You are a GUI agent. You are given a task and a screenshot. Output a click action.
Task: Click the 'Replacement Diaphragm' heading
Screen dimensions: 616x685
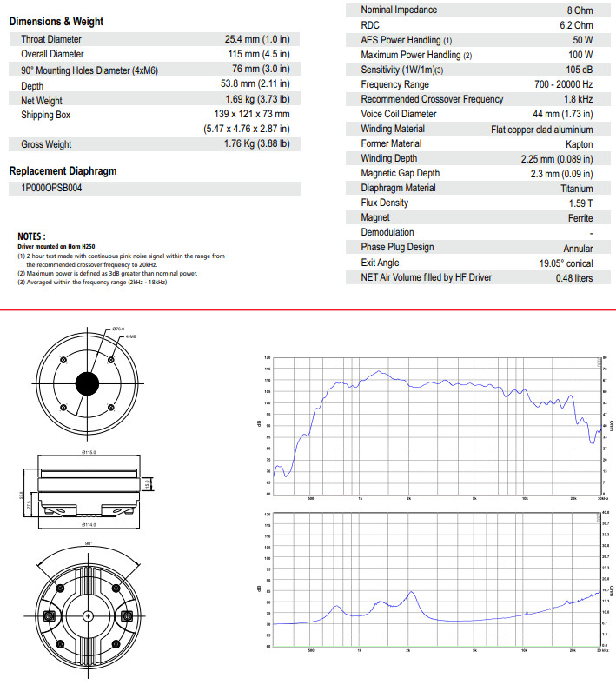(x=63, y=170)
